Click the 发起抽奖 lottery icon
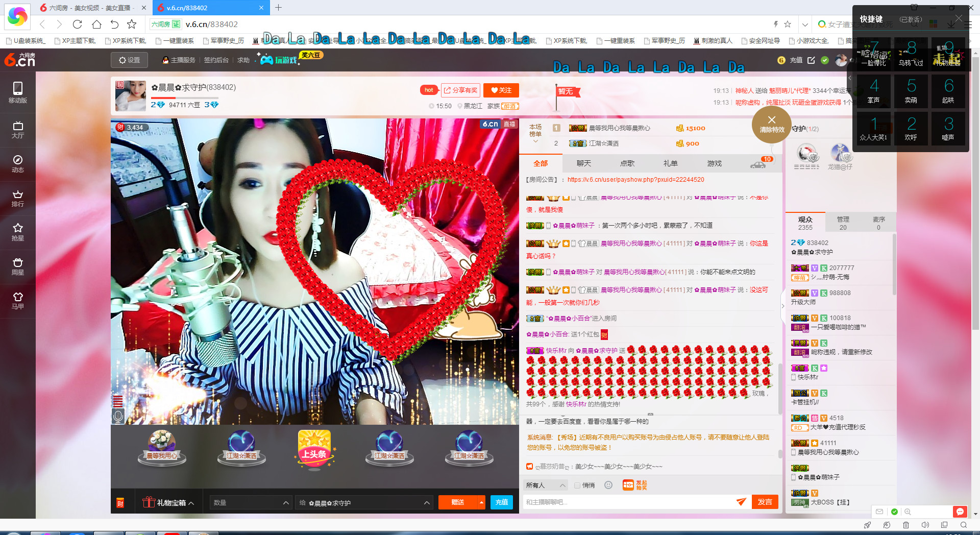The image size is (980, 535). click(x=634, y=485)
